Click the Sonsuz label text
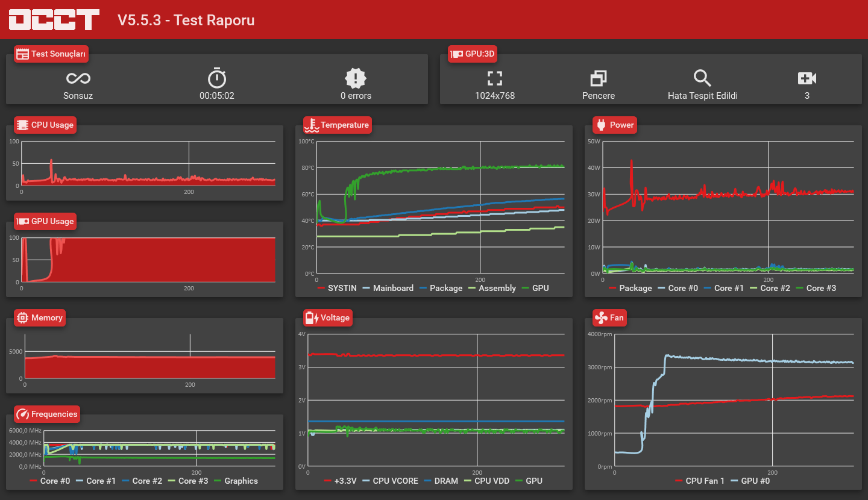 [x=78, y=96]
